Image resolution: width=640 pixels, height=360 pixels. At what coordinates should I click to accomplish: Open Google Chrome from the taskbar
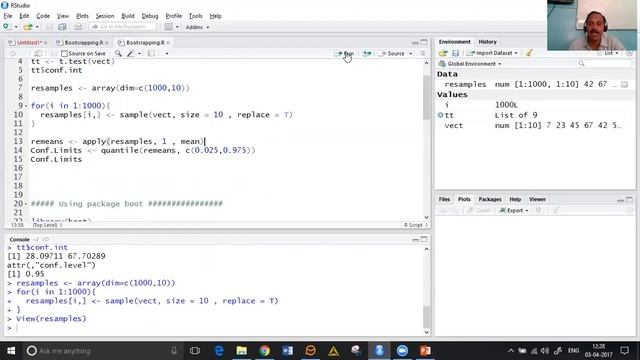point(264,351)
